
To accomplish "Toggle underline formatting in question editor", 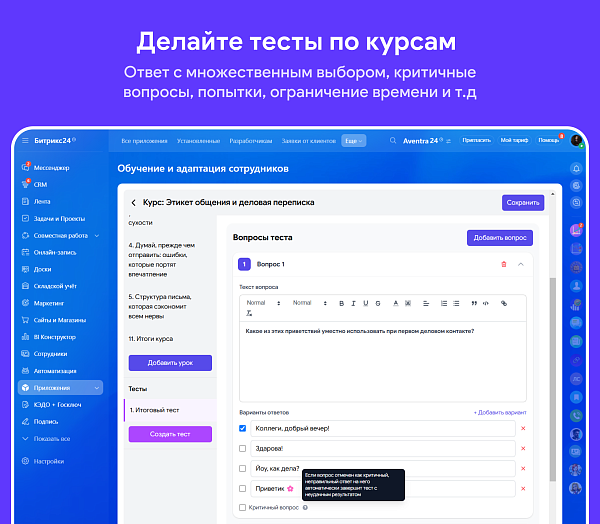I will point(365,303).
